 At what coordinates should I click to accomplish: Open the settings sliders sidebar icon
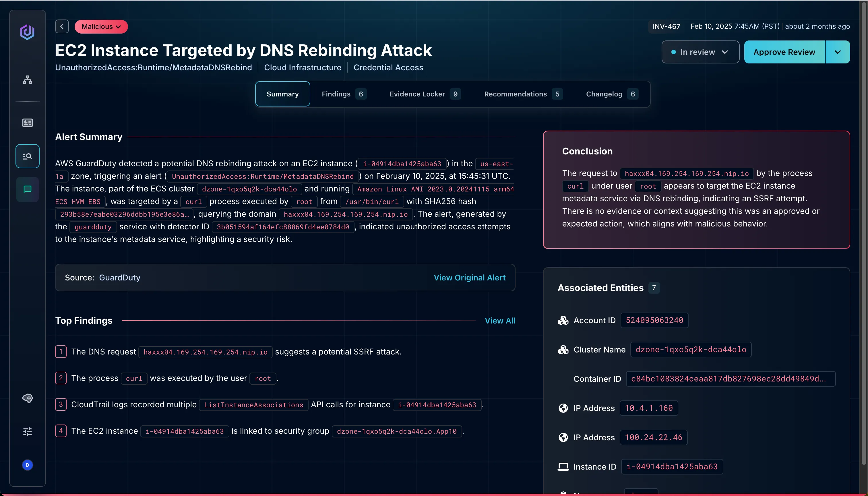pyautogui.click(x=27, y=432)
